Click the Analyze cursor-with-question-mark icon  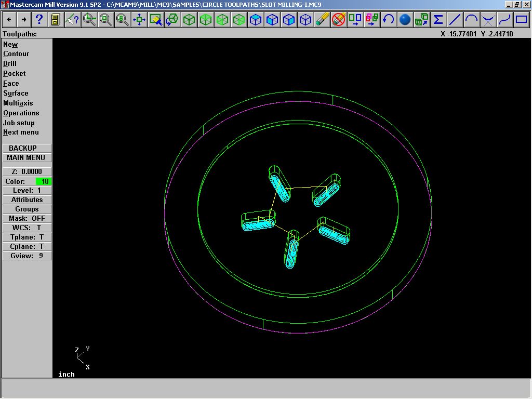(72, 20)
